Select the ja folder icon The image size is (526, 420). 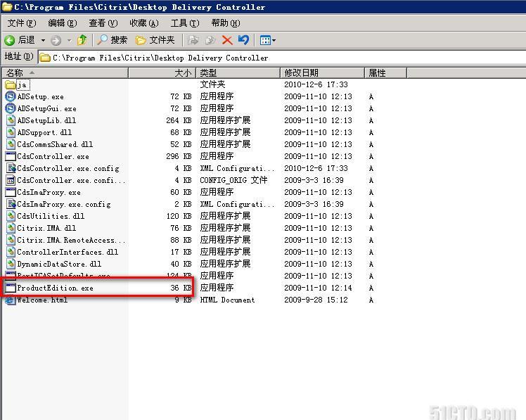(x=11, y=84)
